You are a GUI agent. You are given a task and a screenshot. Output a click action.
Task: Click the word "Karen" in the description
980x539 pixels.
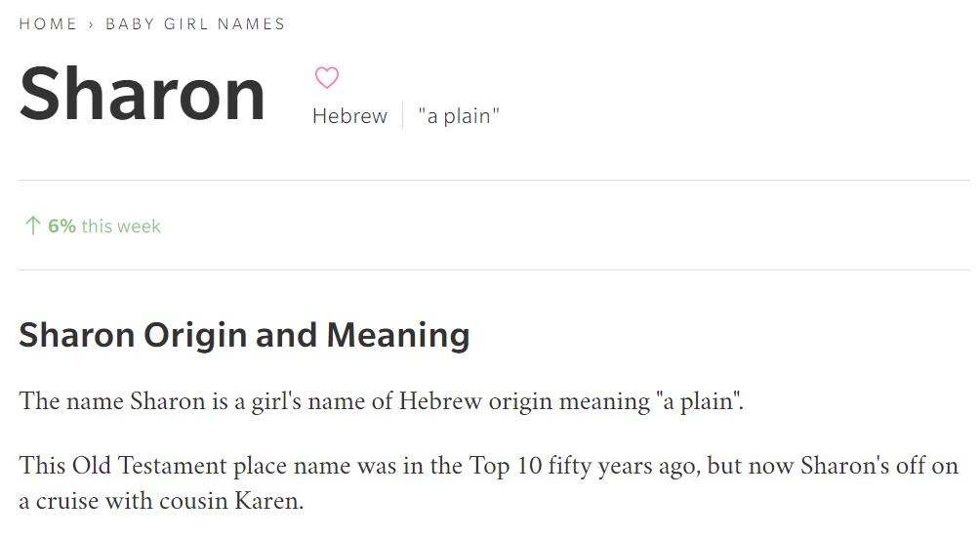coord(266,502)
